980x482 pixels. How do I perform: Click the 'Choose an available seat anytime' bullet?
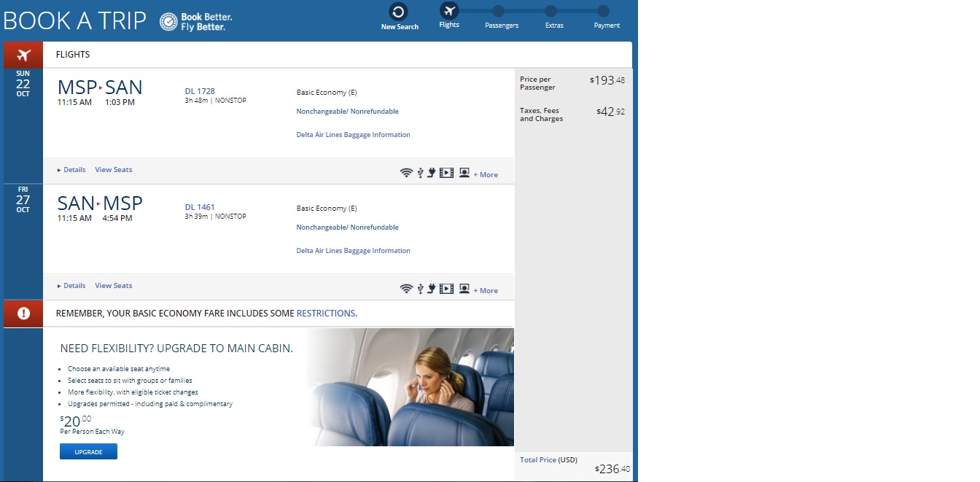119,369
